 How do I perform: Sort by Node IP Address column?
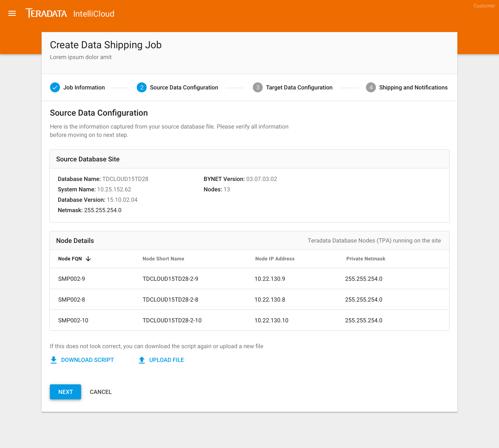[x=275, y=259]
